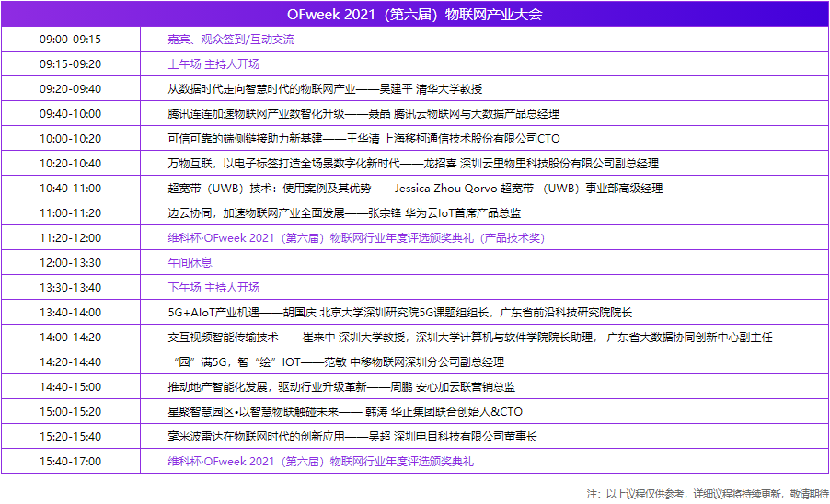Click the talk 5G+AIoT产业机遇 by 胡国庆
The width and height of the screenshot is (830, 504).
tap(400, 313)
